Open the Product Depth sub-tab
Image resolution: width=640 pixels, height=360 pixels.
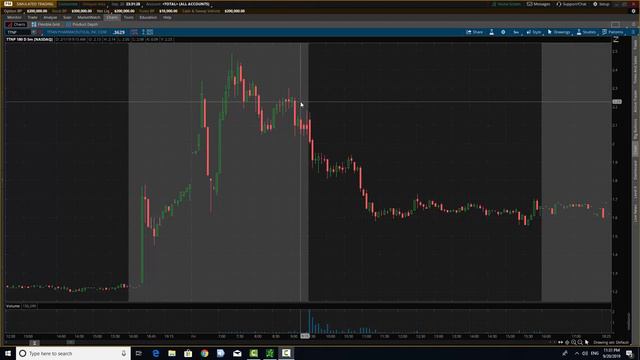point(82,24)
